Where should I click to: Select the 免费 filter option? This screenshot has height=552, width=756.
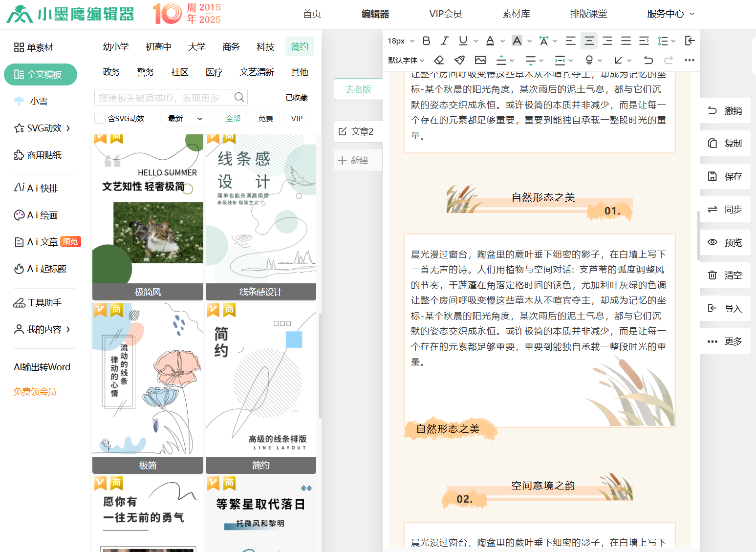[265, 118]
